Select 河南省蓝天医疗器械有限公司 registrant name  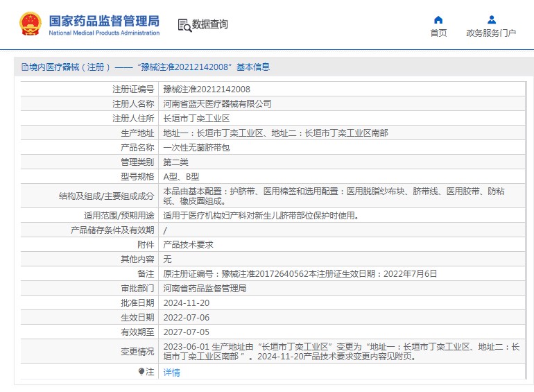tap(217, 104)
